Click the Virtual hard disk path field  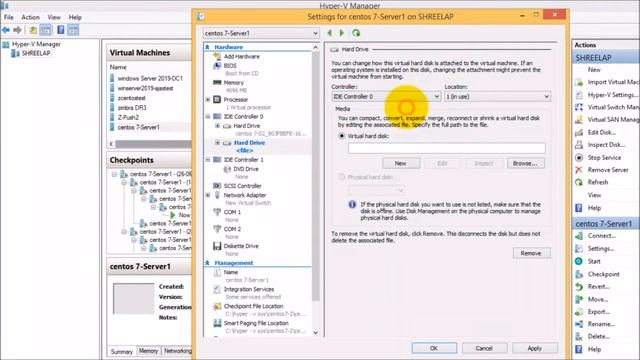pos(447,148)
